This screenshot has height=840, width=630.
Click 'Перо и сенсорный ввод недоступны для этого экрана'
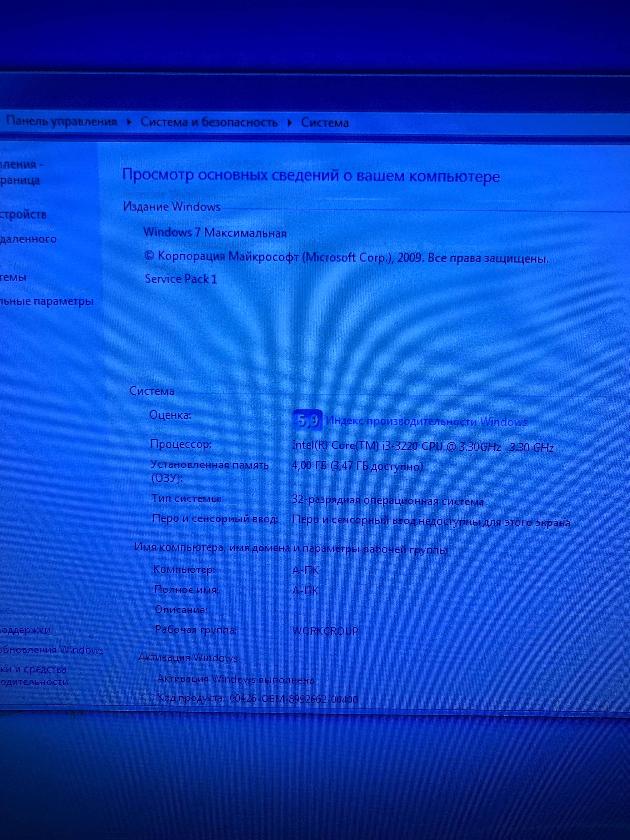click(431, 521)
